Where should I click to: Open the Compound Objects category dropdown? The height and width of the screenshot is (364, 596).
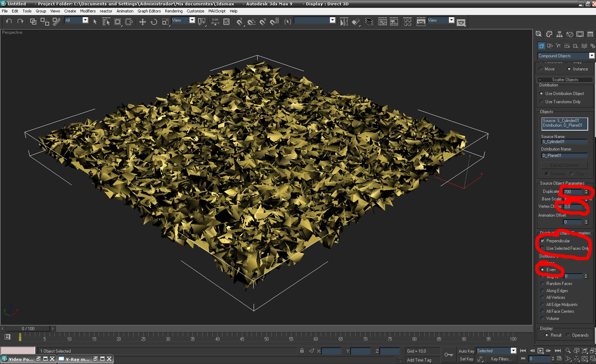pyautogui.click(x=566, y=56)
